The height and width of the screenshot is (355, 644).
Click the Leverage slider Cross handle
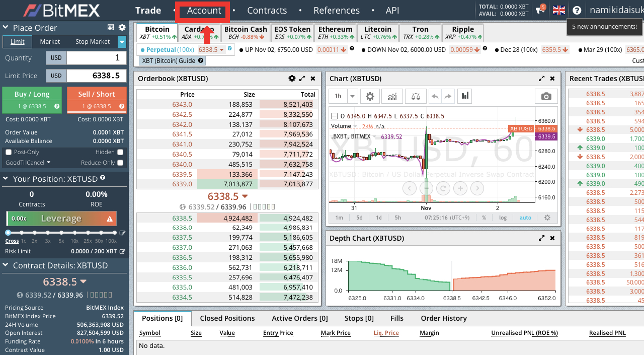click(8, 233)
